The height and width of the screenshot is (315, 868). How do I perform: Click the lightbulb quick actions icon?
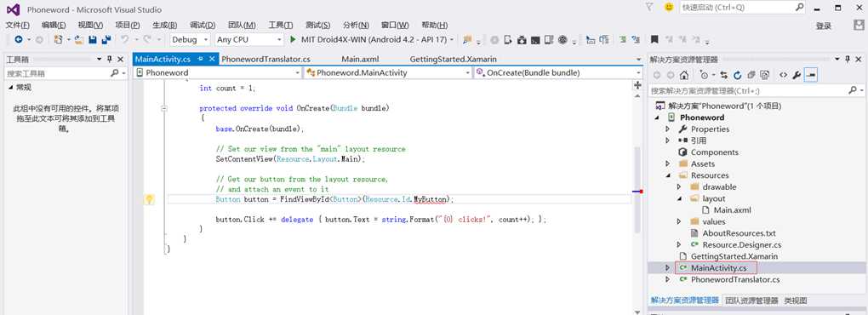point(149,200)
